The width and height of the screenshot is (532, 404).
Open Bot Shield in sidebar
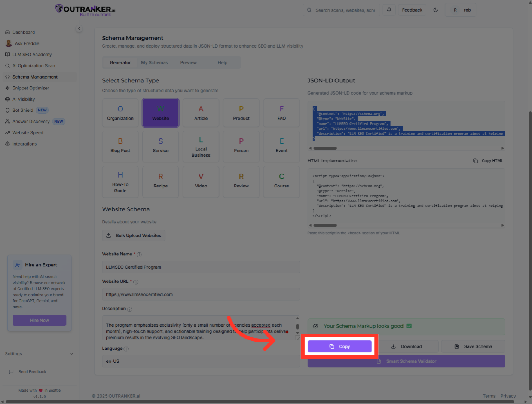tap(23, 110)
